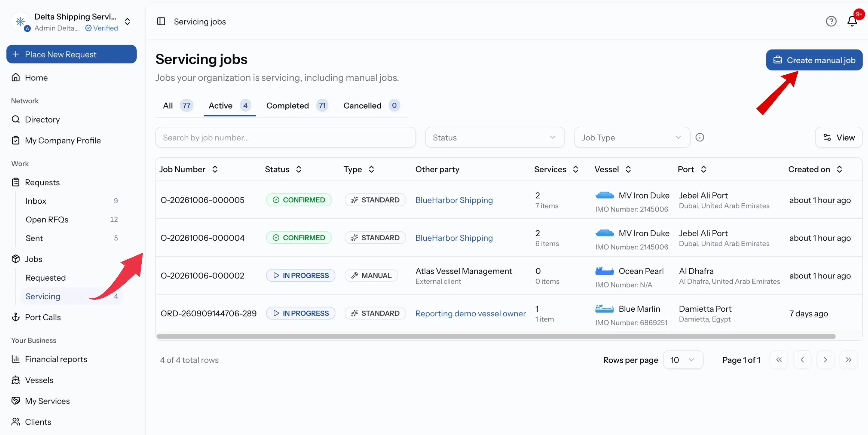Click the Ocean Pearl vessel icon
The image size is (868, 435).
[604, 271]
